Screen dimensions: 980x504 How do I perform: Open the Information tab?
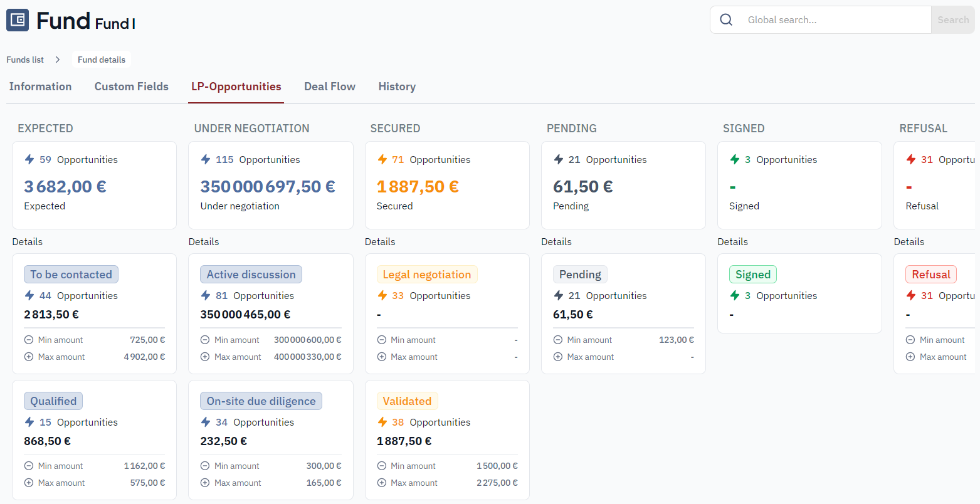point(40,87)
